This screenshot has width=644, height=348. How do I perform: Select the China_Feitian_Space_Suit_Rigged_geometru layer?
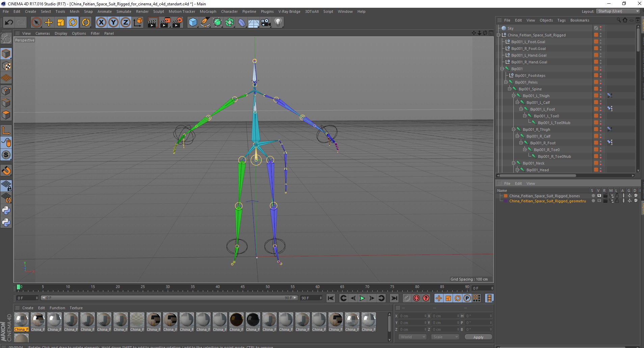pos(547,201)
